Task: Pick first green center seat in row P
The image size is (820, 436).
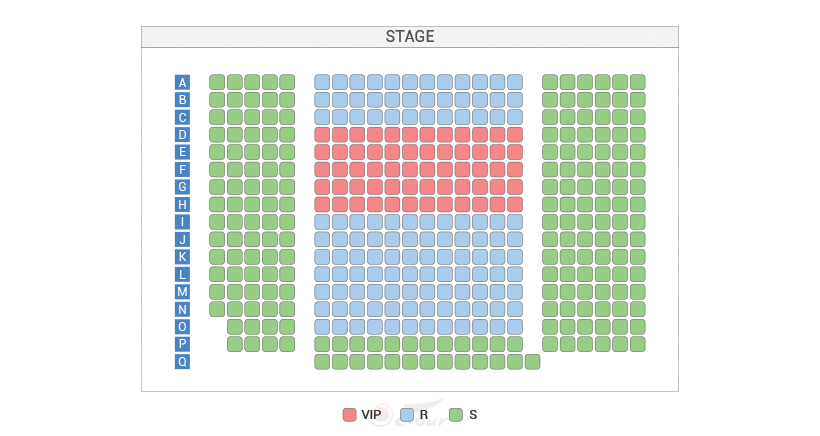Action: point(322,344)
